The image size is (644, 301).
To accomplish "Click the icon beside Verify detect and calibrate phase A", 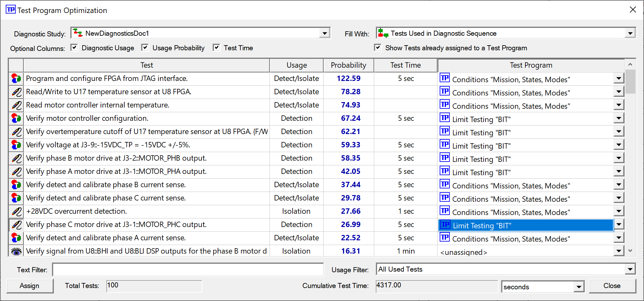I will (x=16, y=238).
